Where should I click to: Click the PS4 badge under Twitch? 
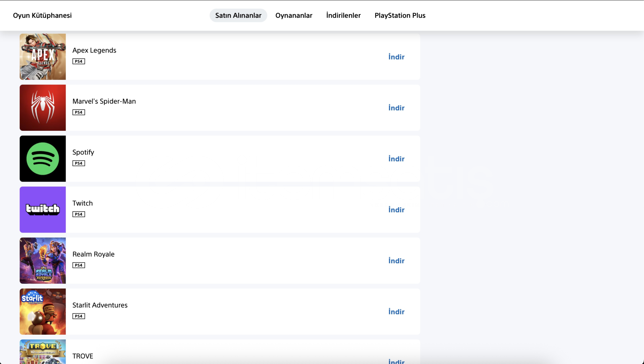click(x=79, y=214)
